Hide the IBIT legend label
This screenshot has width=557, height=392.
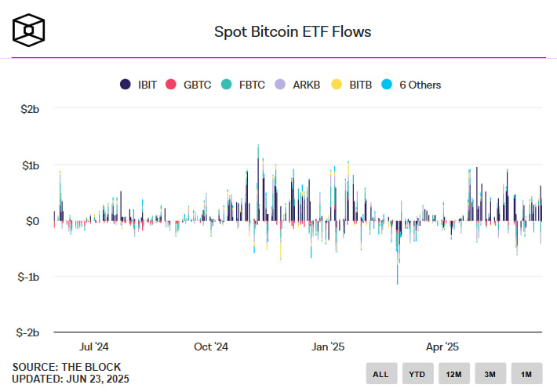tap(147, 85)
